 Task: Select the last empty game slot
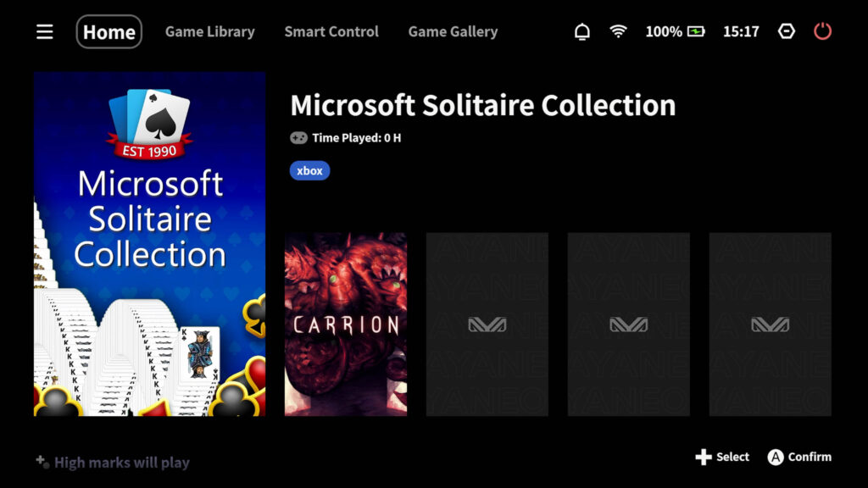pos(770,324)
